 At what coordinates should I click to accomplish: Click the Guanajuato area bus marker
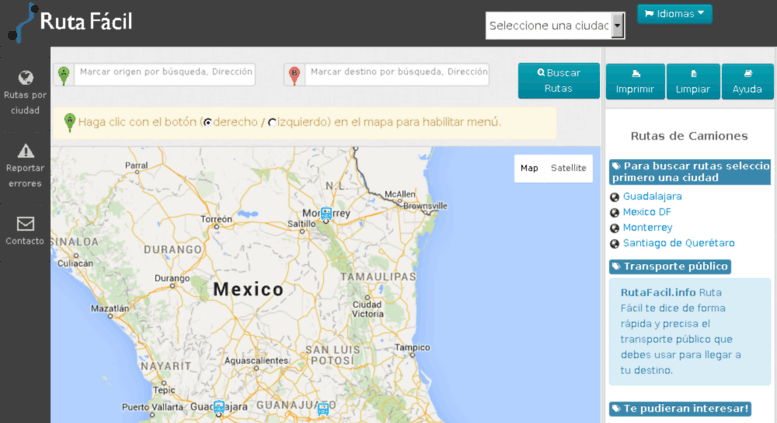[x=323, y=408]
